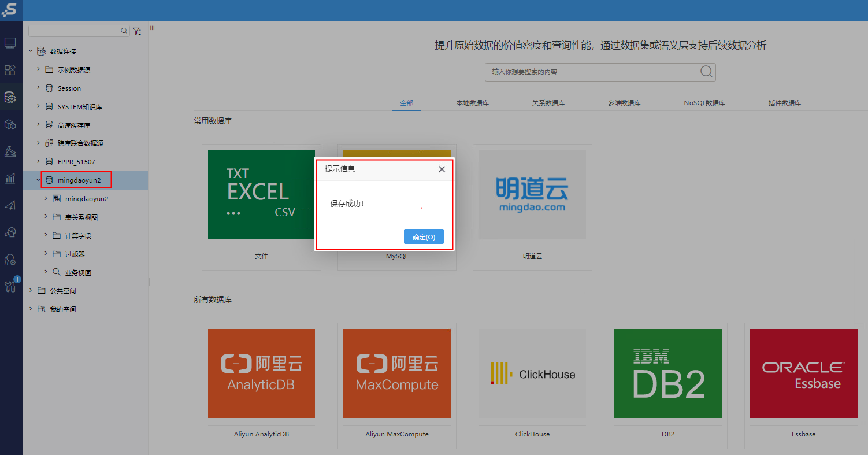Screen dimensions: 868x455
Task: Expand the 示例数据源 folder arrow
Action: [38, 70]
